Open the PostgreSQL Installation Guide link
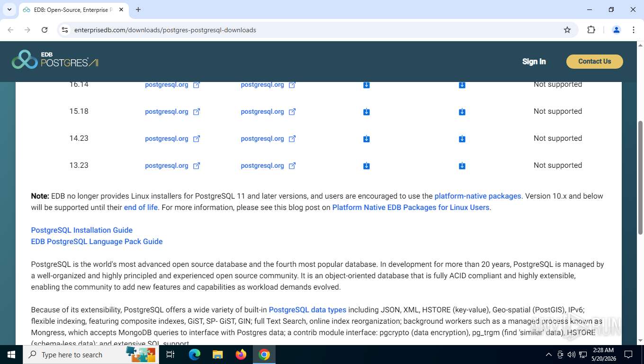Image resolution: width=644 pixels, height=364 pixels. [x=82, y=230]
